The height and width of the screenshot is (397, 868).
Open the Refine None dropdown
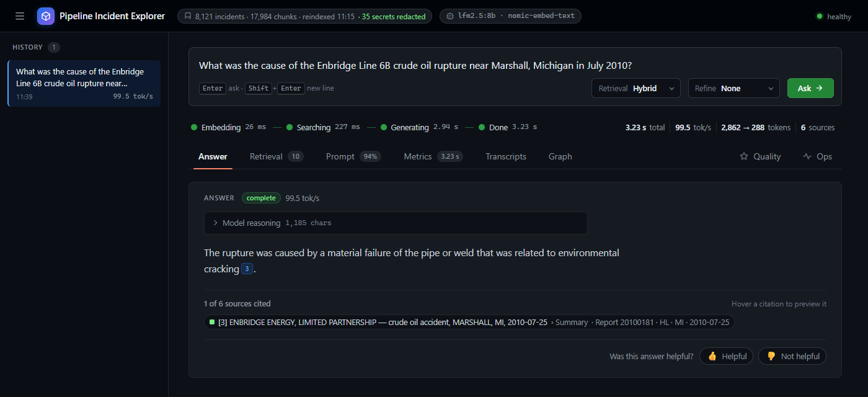tap(734, 88)
